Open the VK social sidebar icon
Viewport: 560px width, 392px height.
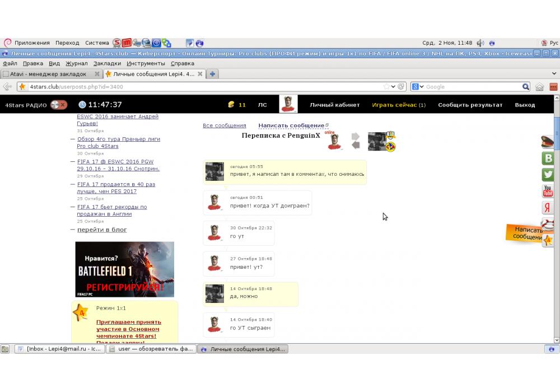[x=548, y=158]
